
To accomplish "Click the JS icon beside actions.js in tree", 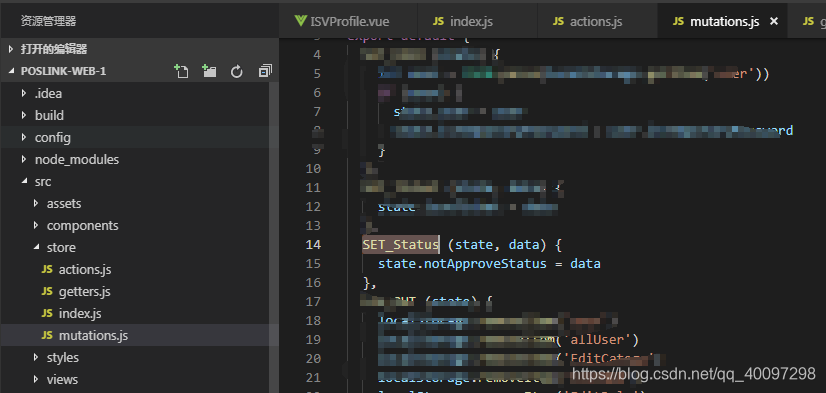I will pyautogui.click(x=47, y=269).
